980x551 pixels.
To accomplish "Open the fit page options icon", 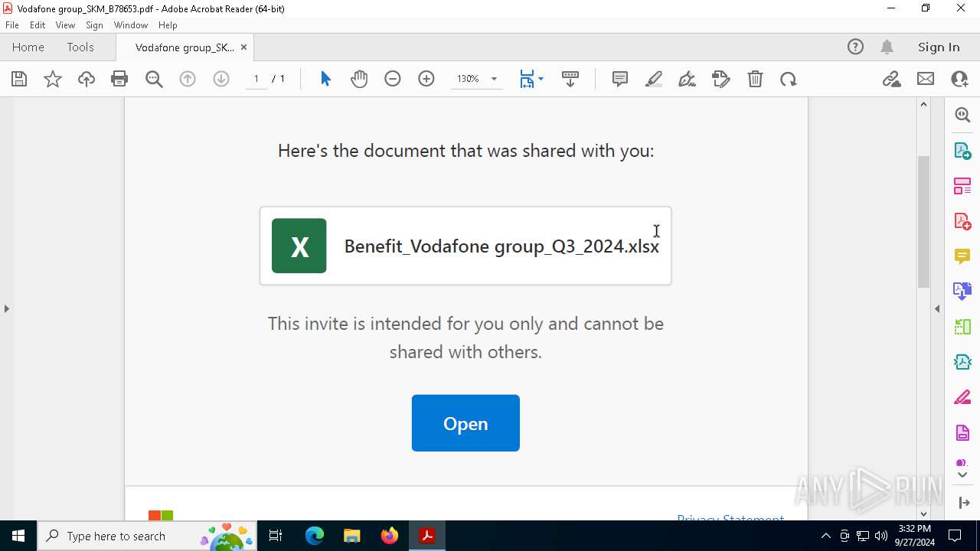I will (x=527, y=79).
